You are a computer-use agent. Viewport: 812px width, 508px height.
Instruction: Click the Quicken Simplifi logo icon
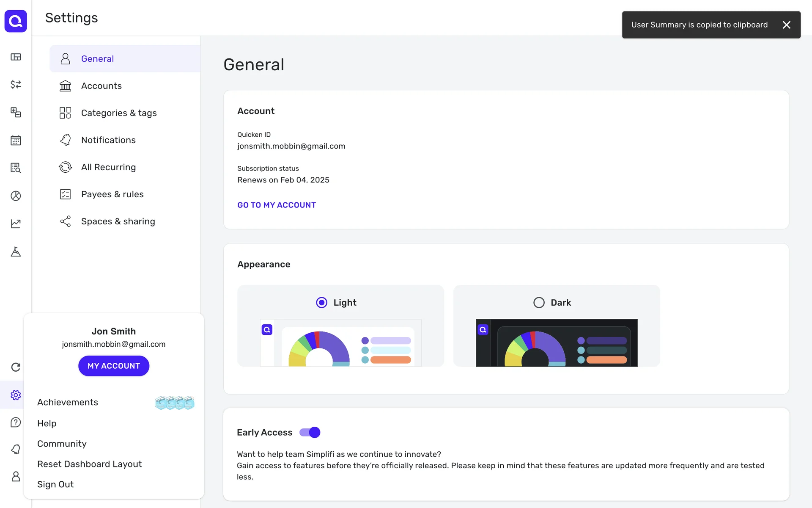click(16, 21)
